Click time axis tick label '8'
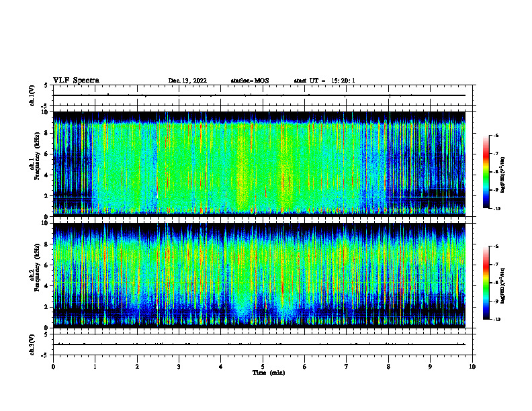This screenshot has width=532, height=411. pos(388,367)
